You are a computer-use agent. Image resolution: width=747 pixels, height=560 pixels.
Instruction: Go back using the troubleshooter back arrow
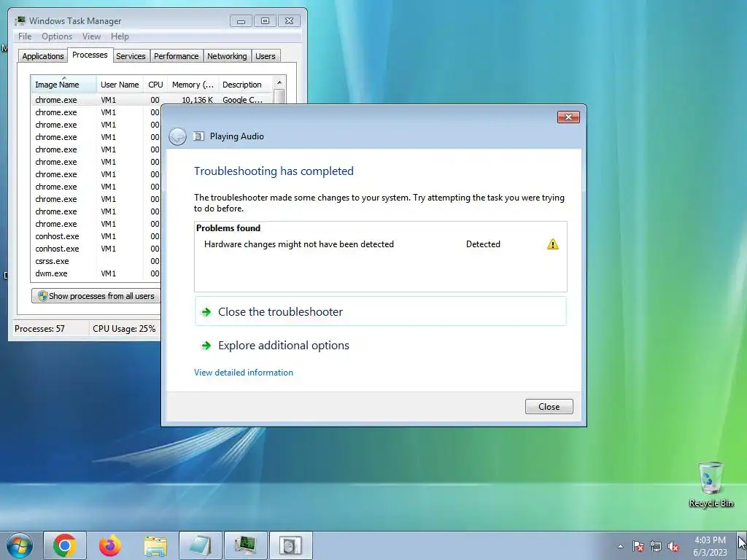(x=177, y=136)
